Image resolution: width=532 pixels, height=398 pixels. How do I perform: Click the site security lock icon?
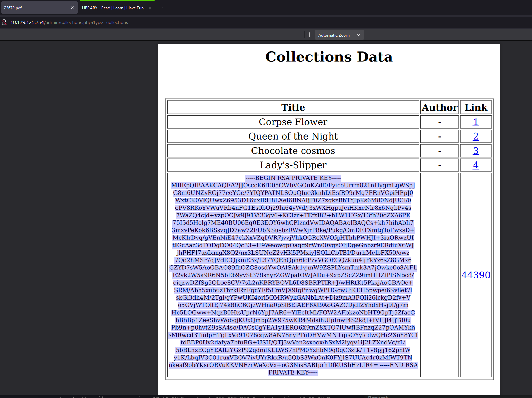(x=4, y=22)
